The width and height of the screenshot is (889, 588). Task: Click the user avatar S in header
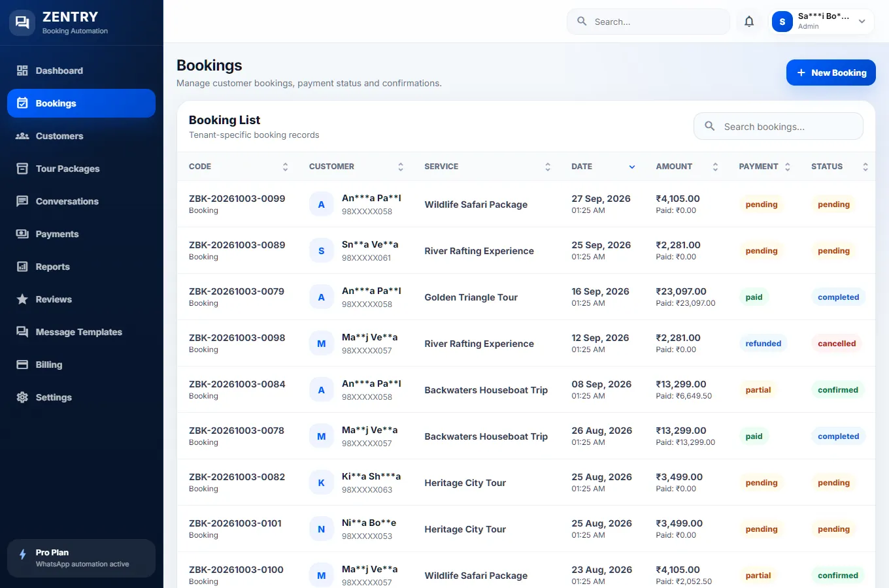tap(782, 22)
